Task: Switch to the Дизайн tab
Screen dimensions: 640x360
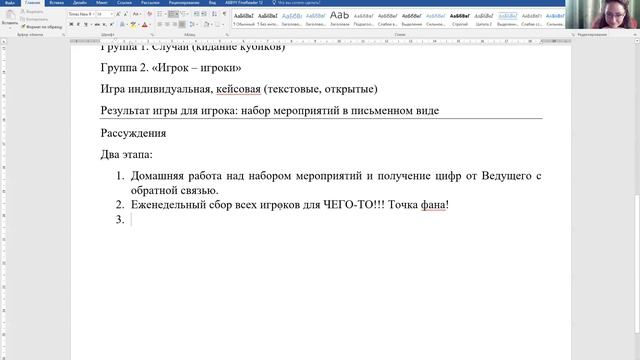Action: 80,2
